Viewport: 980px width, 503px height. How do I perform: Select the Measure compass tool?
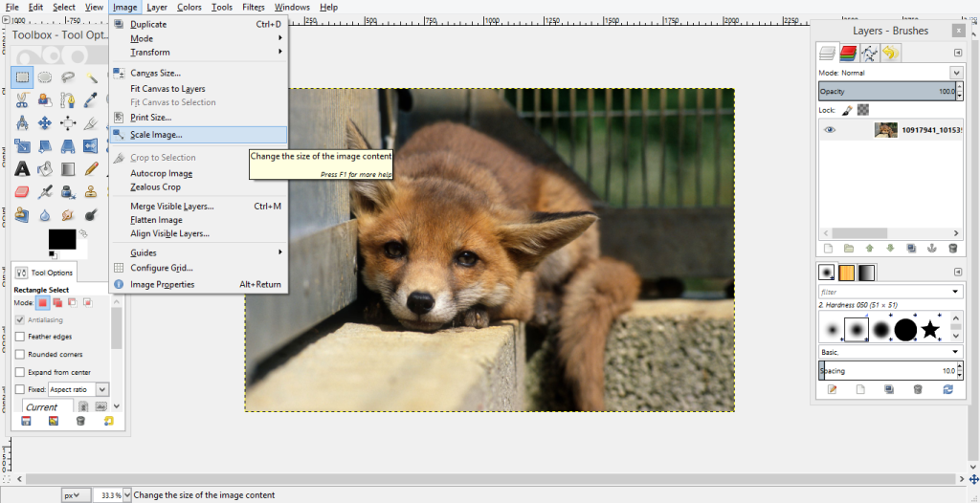[x=22, y=123]
